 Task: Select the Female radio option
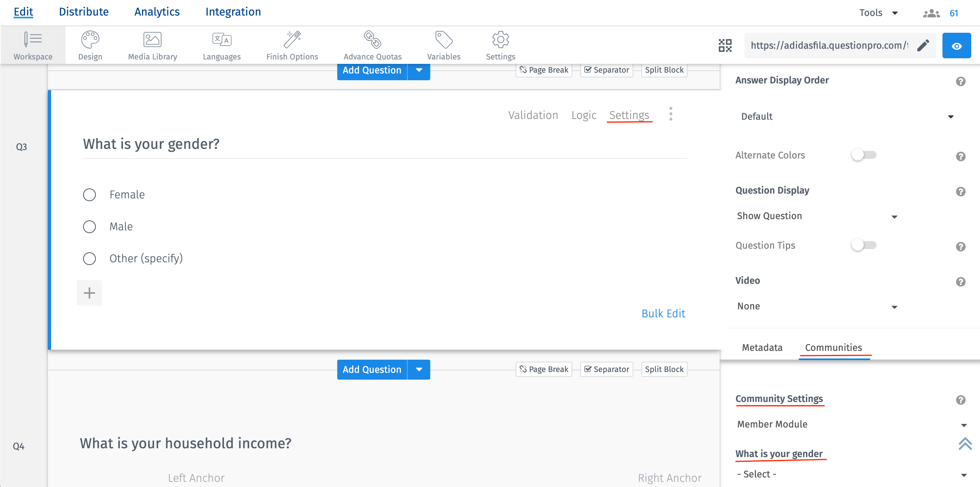89,195
